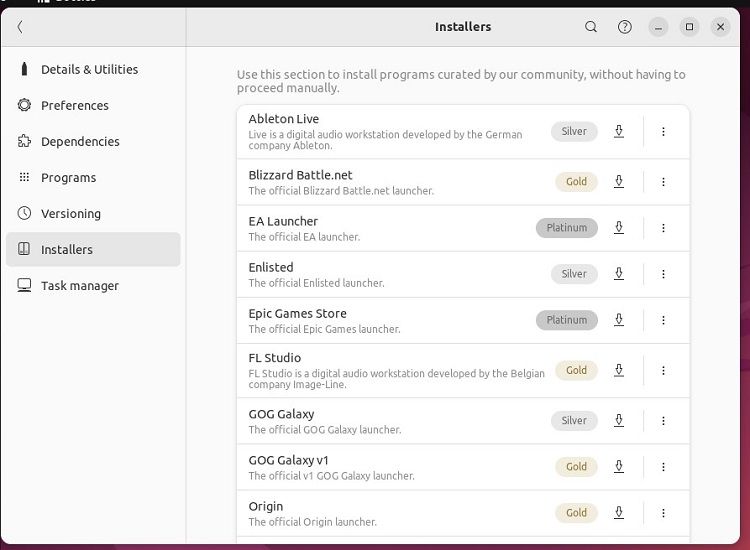Open the search in the header bar
This screenshot has width=750, height=550.
tap(591, 27)
